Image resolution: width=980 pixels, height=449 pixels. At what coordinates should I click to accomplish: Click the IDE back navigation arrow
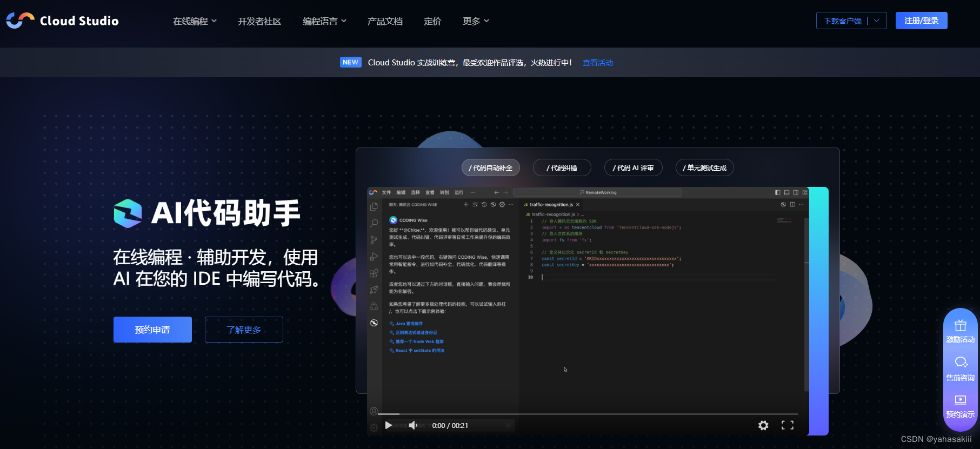(497, 192)
